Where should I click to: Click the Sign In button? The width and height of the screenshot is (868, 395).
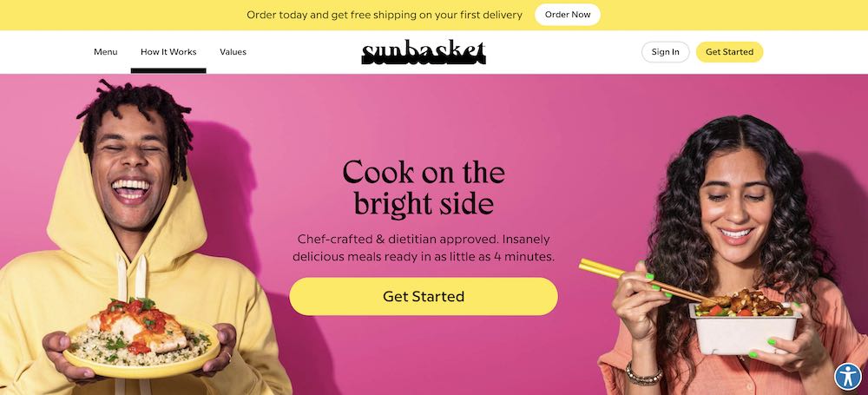[666, 52]
